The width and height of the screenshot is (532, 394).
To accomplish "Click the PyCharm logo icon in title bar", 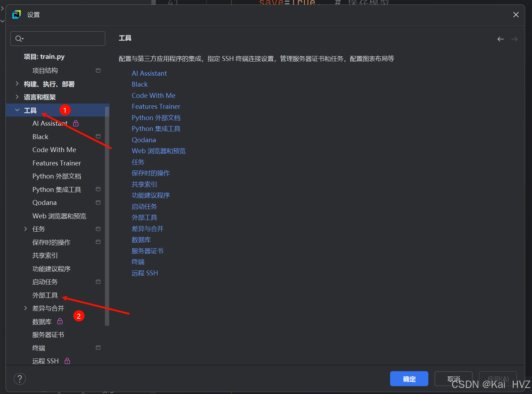I will pos(17,14).
